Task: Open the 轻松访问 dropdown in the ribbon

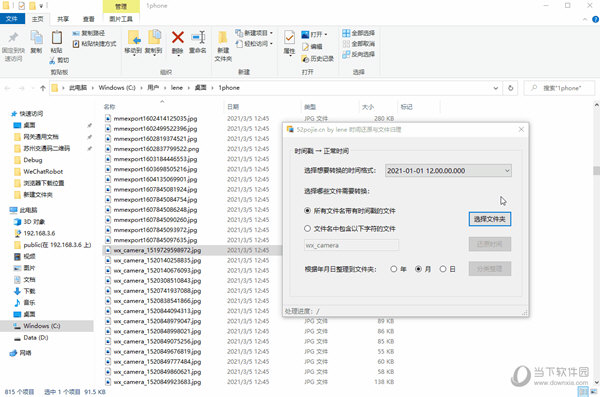Action: click(254, 44)
